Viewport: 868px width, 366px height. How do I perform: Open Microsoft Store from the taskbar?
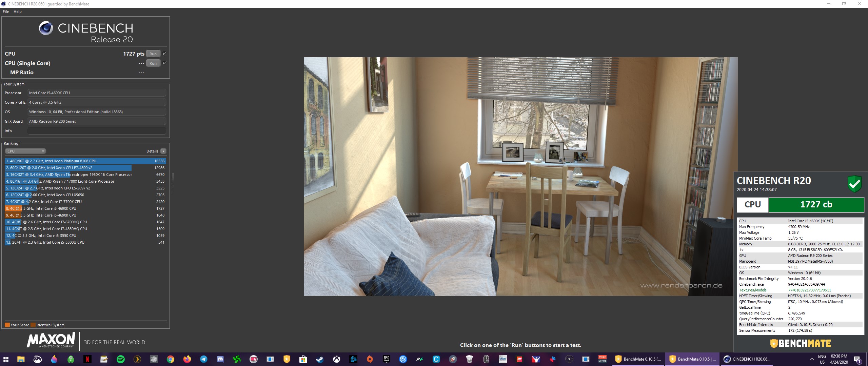303,359
